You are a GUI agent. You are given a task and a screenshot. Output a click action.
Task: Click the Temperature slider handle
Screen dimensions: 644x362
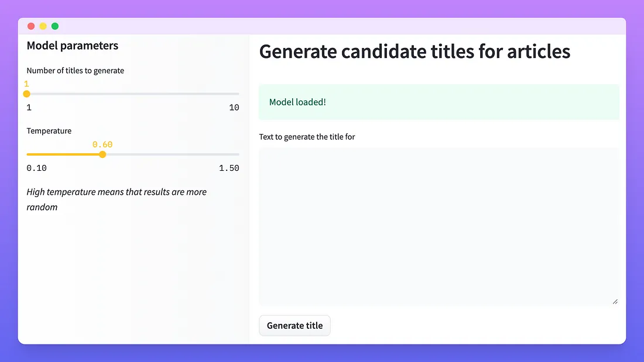coord(102,154)
